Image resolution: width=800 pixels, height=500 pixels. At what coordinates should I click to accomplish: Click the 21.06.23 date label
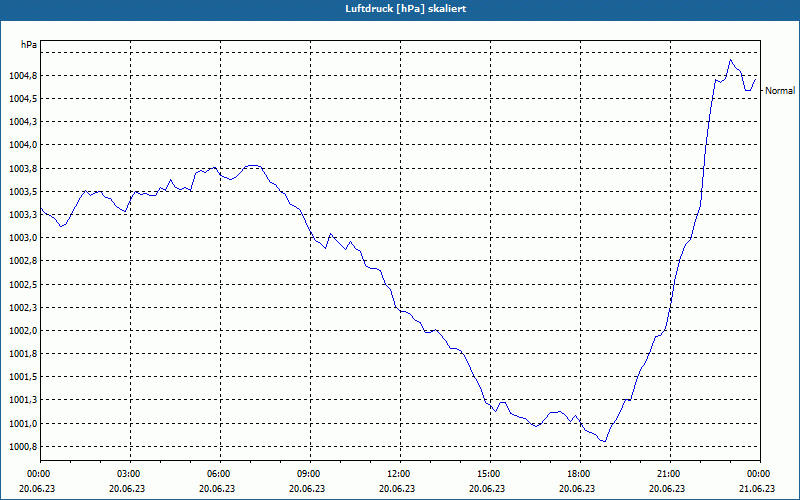[x=758, y=488]
